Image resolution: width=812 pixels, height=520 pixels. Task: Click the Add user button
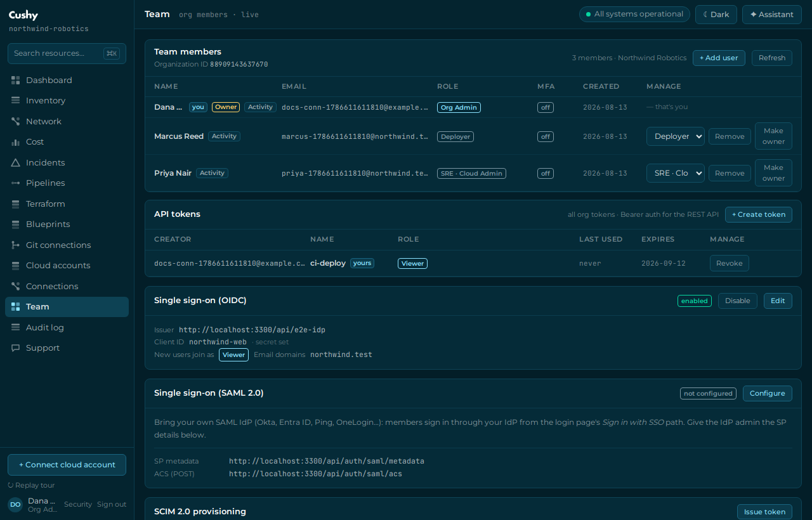click(719, 58)
